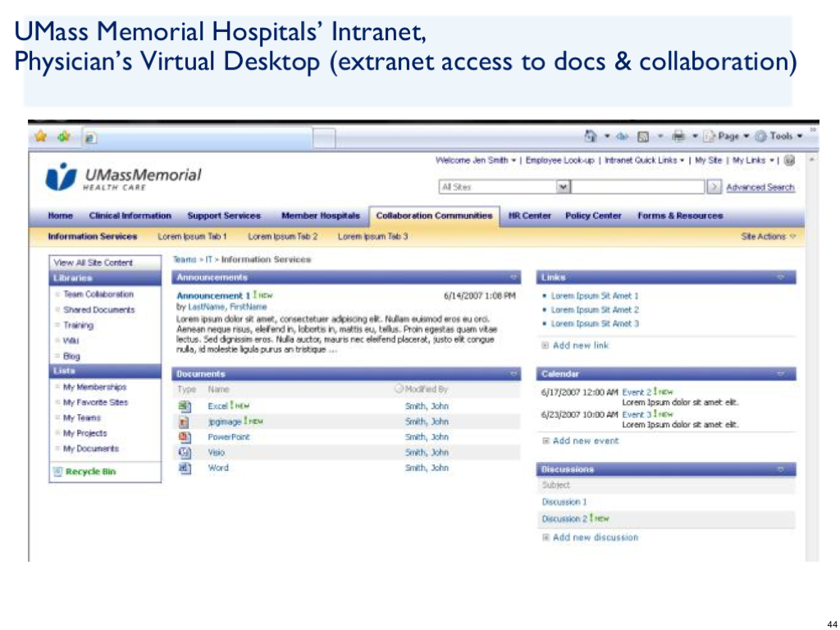Viewport: 840px width, 630px height.
Task: Click the My Site link
Action: coord(708,160)
